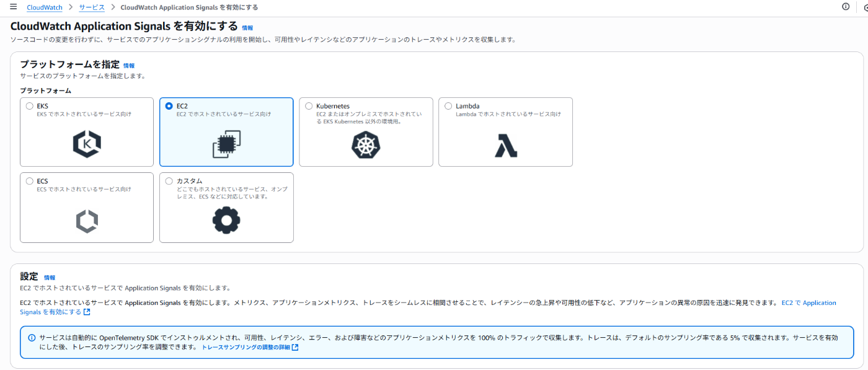Screen dimensions: 868x370
Task: Click the ECS hexagon logo
Action: click(87, 221)
